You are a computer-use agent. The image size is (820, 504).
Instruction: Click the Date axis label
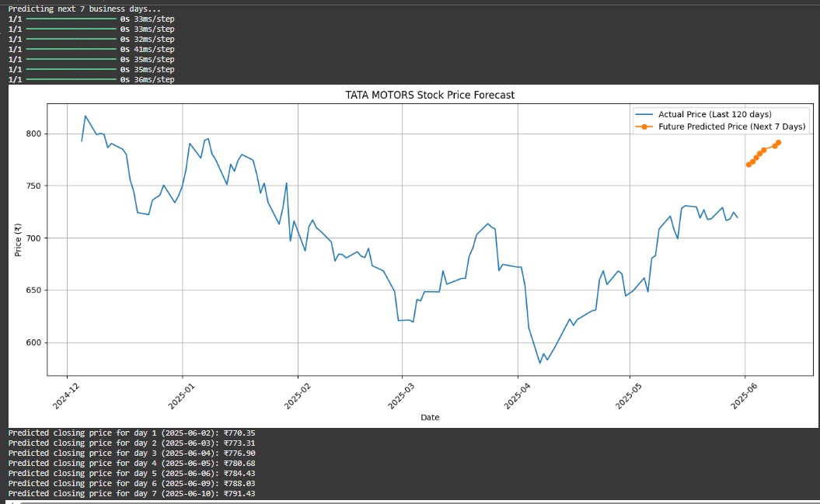click(x=430, y=417)
